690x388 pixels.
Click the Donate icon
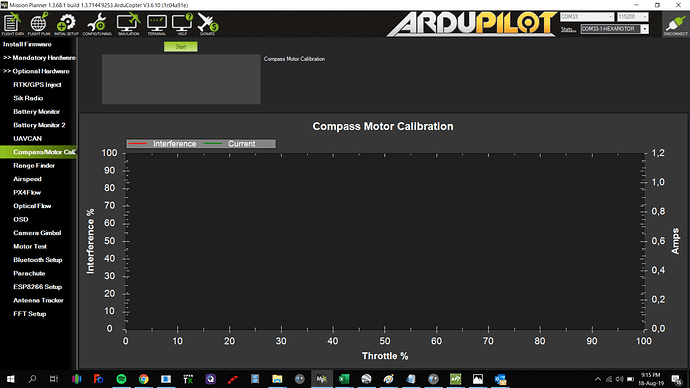point(207,24)
